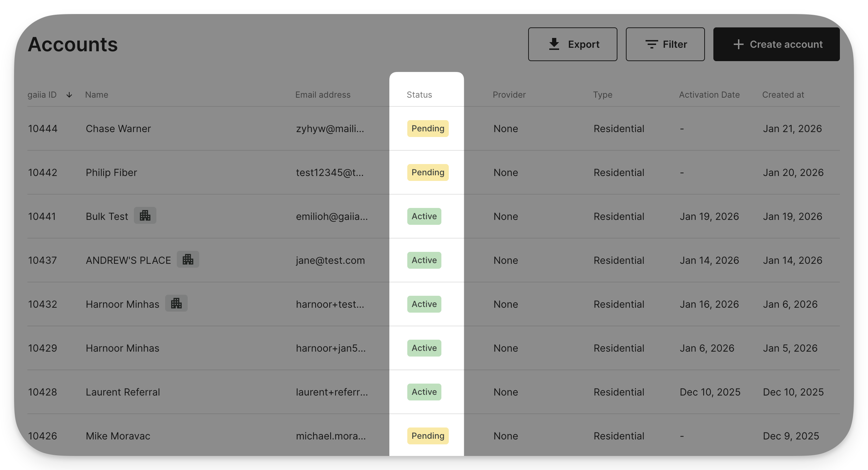This screenshot has height=470, width=868.
Task: Sort by the Status column header
Action: click(x=419, y=95)
